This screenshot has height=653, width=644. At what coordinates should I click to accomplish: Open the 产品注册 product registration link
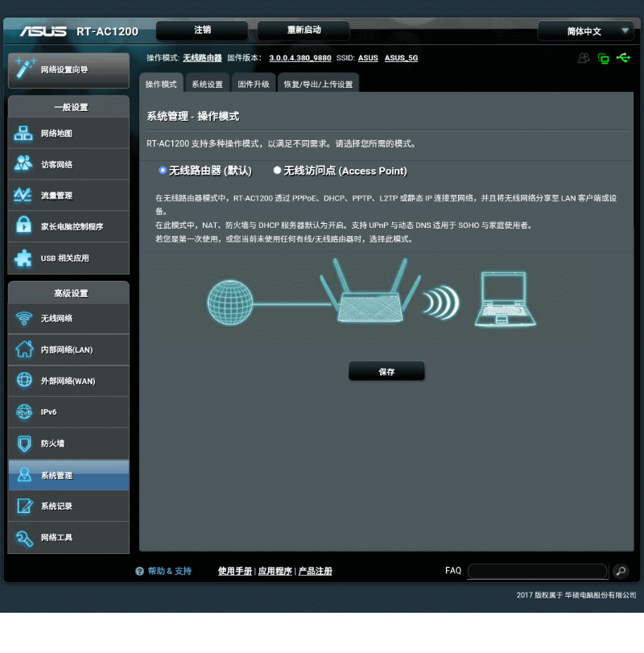316,571
